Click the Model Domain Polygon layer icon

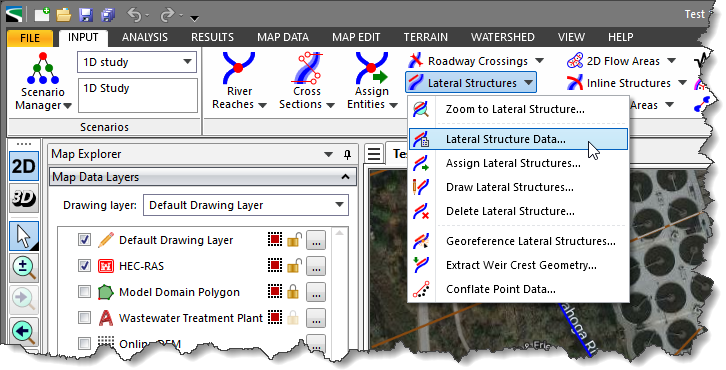point(106,292)
